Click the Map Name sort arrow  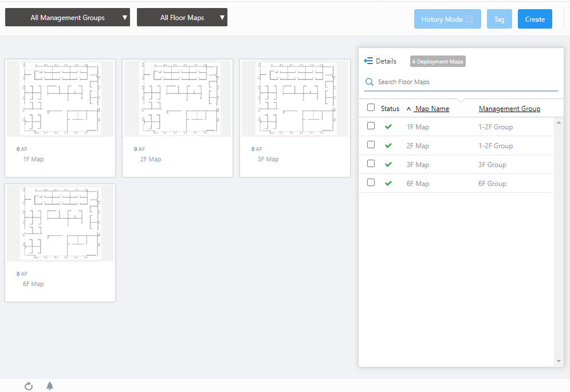(x=408, y=109)
